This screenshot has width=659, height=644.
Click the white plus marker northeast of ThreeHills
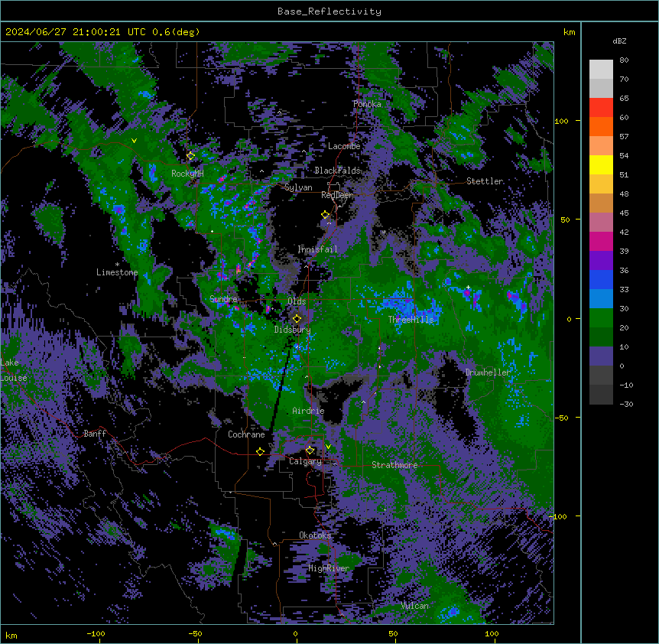(468, 287)
